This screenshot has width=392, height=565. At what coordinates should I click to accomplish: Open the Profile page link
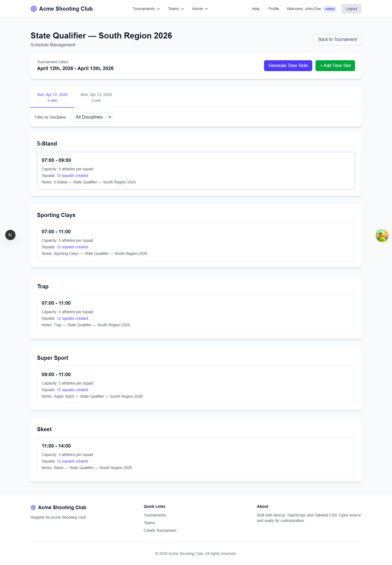coord(274,9)
